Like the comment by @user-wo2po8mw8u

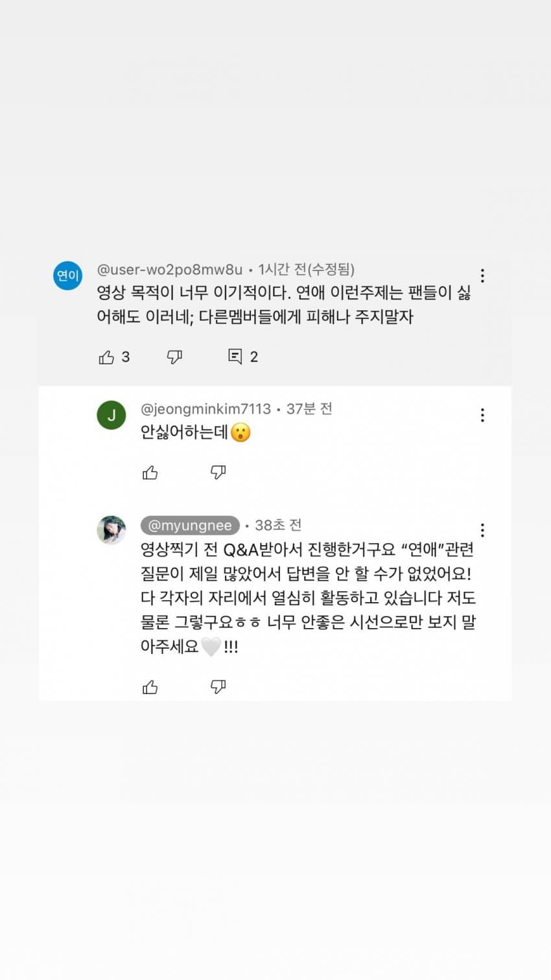[x=106, y=356]
